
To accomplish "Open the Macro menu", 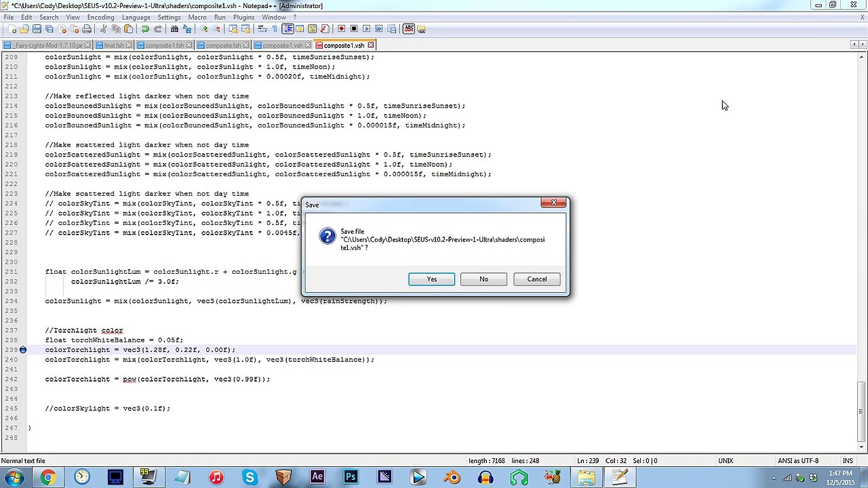I will pos(197,17).
